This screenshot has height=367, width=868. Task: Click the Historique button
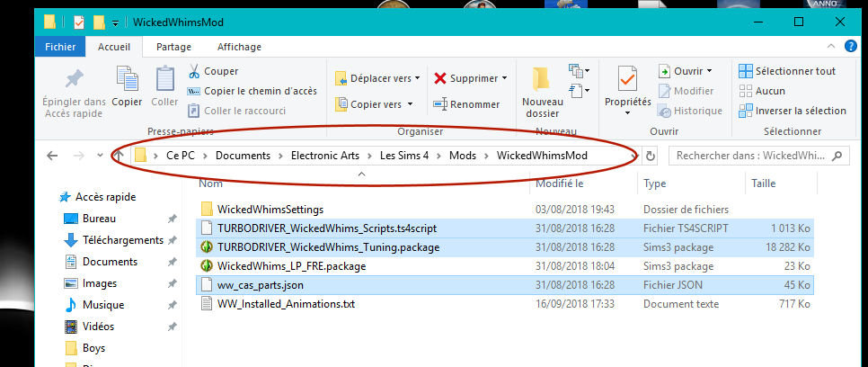pos(690,111)
